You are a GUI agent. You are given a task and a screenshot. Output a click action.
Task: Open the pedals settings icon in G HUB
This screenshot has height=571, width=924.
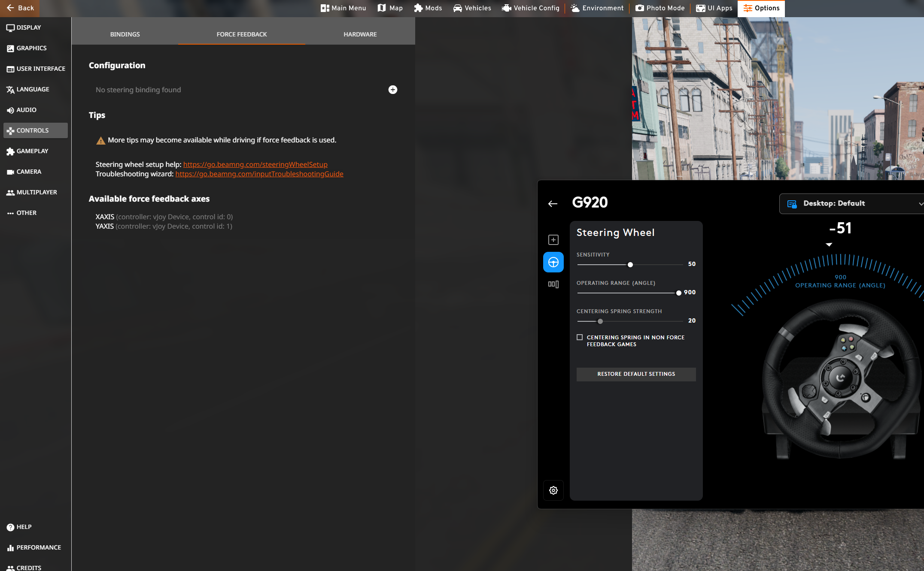(x=553, y=284)
